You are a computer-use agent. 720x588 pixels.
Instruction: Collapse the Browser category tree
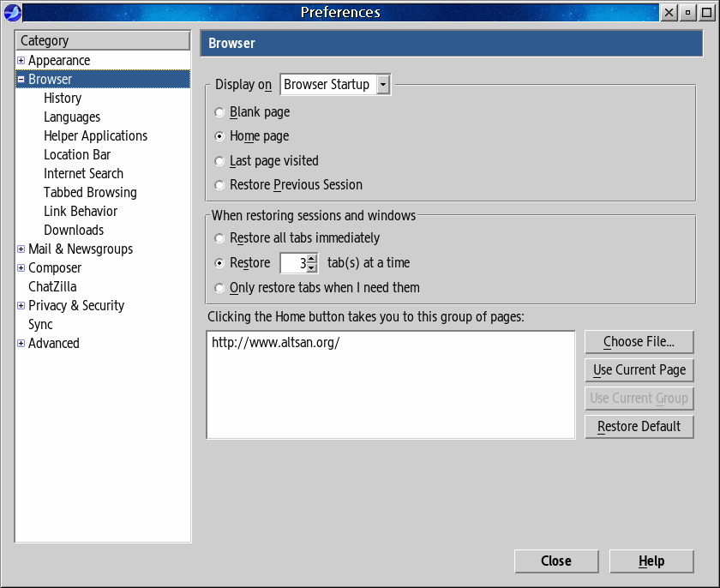point(21,80)
